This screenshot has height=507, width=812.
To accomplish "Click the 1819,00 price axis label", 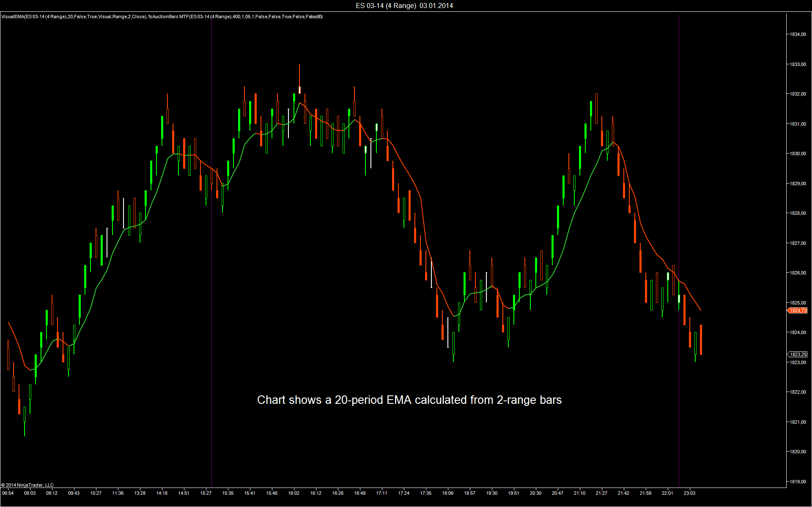I will 798,482.
